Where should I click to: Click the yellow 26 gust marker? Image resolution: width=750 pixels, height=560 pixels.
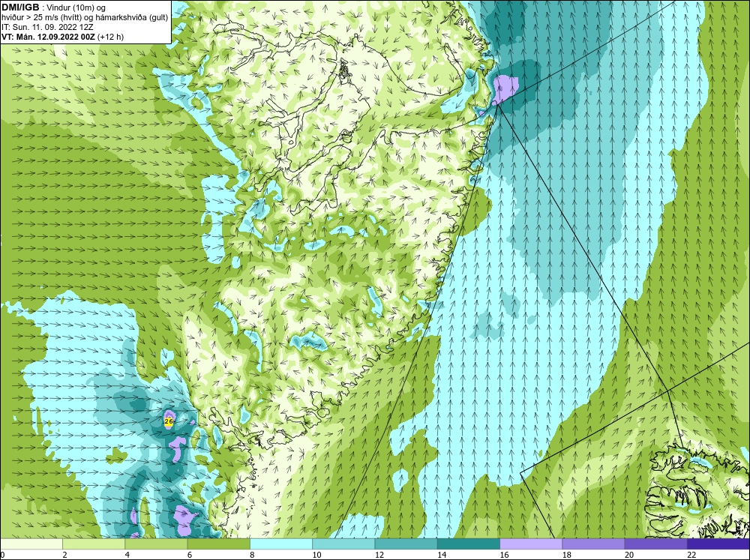168,421
